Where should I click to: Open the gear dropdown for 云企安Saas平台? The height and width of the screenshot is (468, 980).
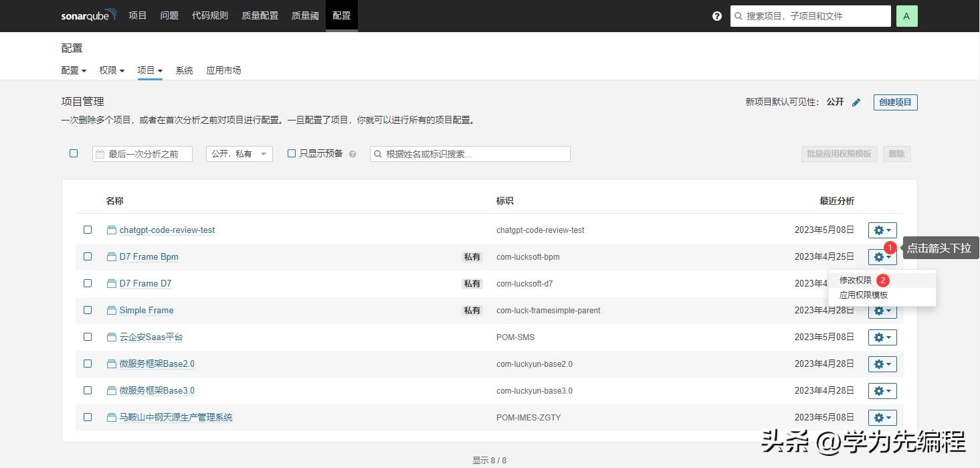coord(882,337)
